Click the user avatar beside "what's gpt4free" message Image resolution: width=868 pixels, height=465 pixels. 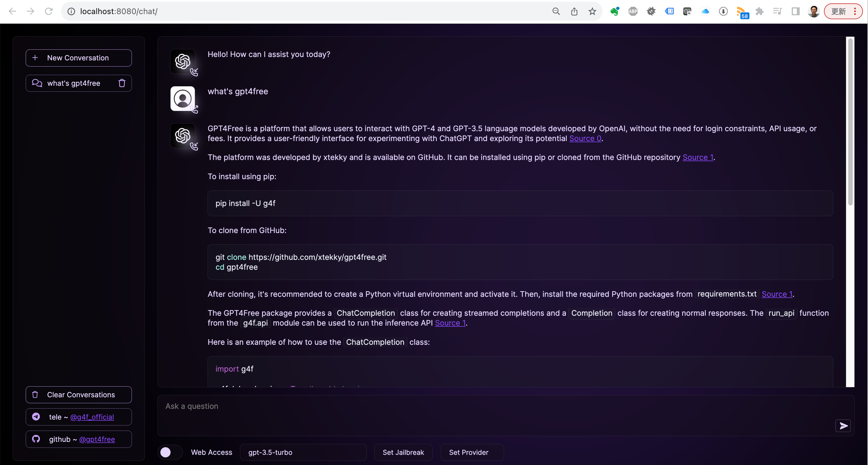click(183, 99)
